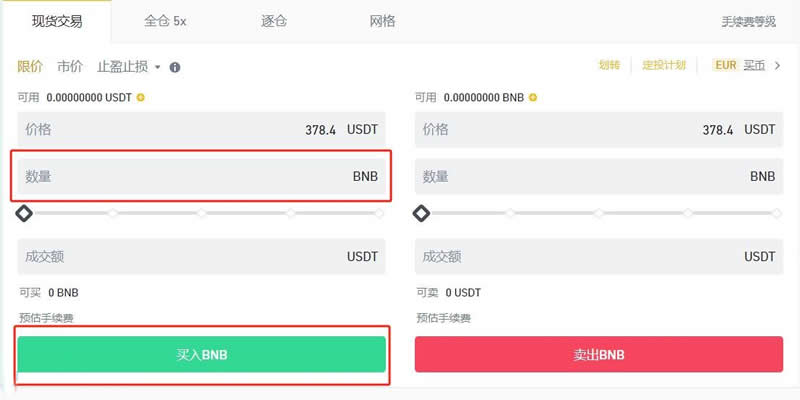Open the 定投计划 recurring plan link
800x400 pixels.
[664, 66]
